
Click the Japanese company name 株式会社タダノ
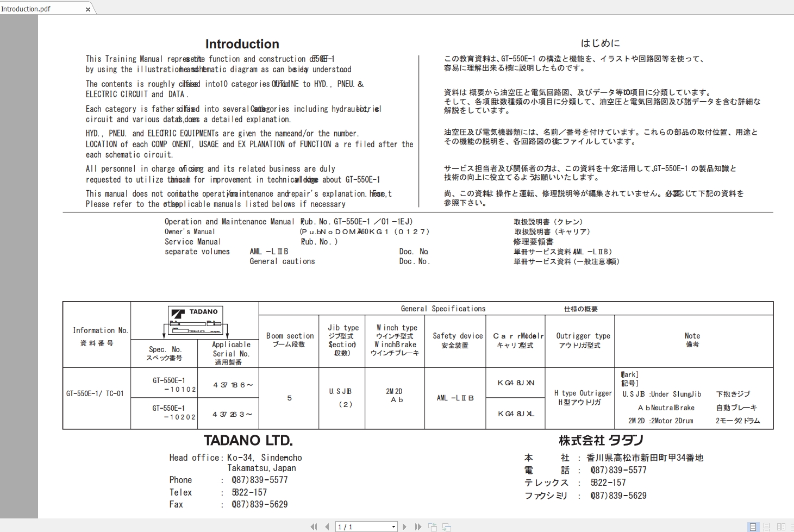coord(601,440)
